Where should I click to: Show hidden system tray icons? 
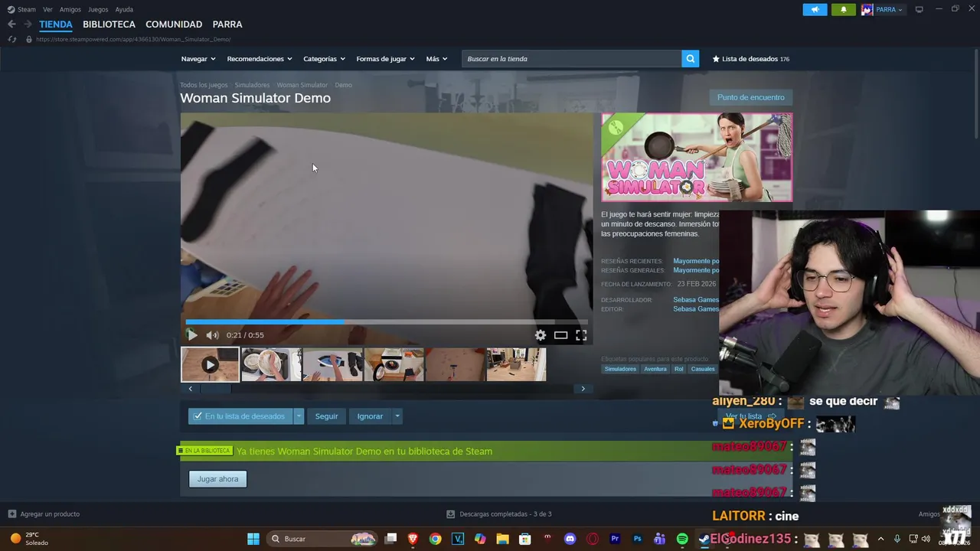(x=880, y=539)
